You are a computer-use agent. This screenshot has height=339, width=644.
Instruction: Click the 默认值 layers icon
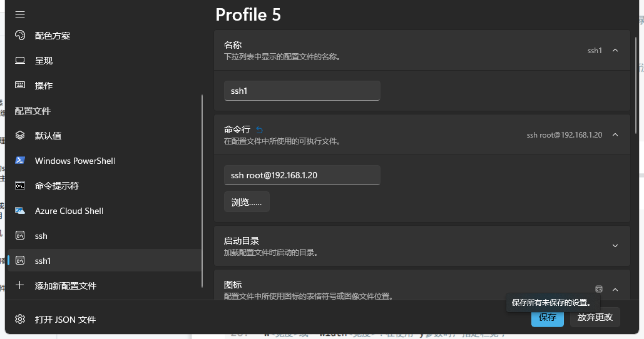pos(20,135)
